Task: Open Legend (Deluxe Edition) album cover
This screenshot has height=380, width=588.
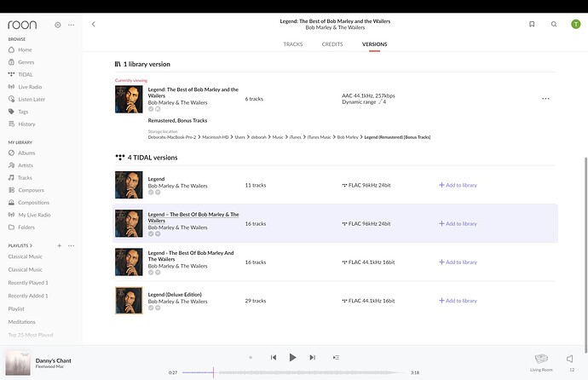Action: point(129,301)
